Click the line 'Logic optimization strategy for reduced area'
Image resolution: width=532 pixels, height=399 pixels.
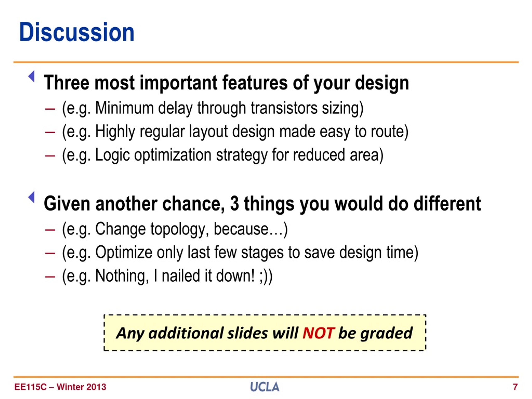[223, 155]
